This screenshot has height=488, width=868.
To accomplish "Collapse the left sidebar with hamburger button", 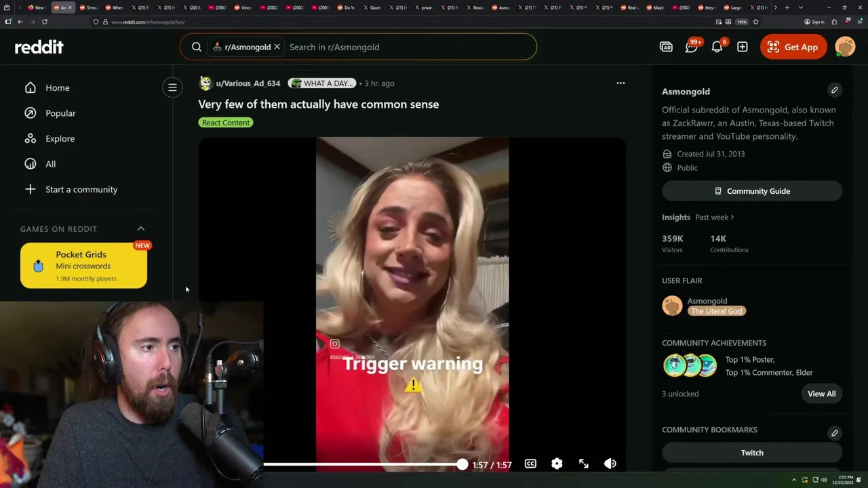I will (x=172, y=87).
